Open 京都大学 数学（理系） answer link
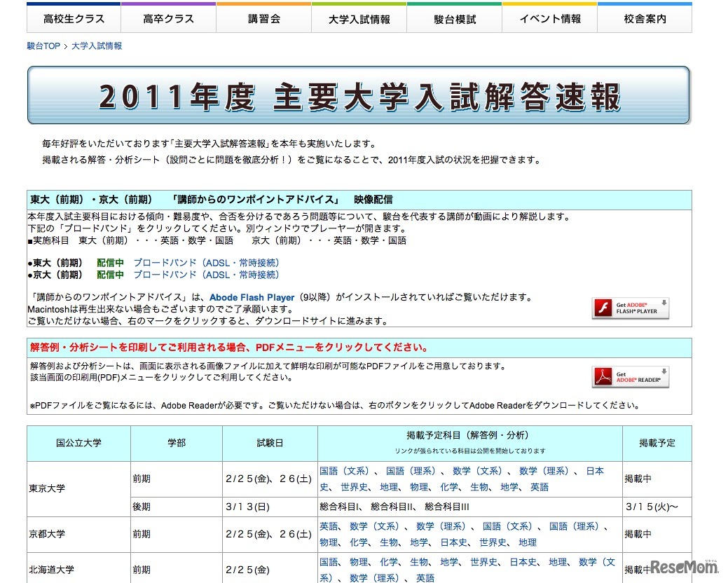Viewport: 728px width, 583px height. [440, 526]
